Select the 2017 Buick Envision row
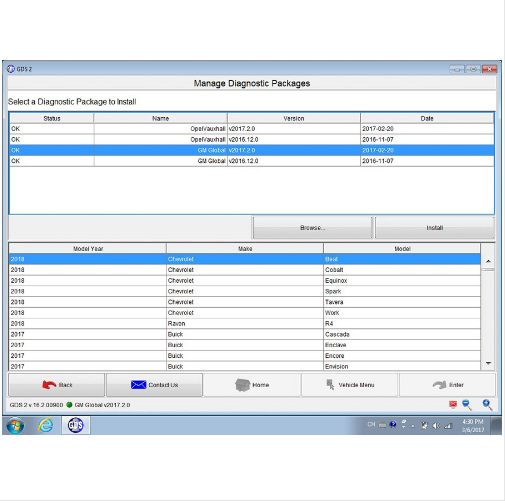505x503 pixels. click(245, 366)
